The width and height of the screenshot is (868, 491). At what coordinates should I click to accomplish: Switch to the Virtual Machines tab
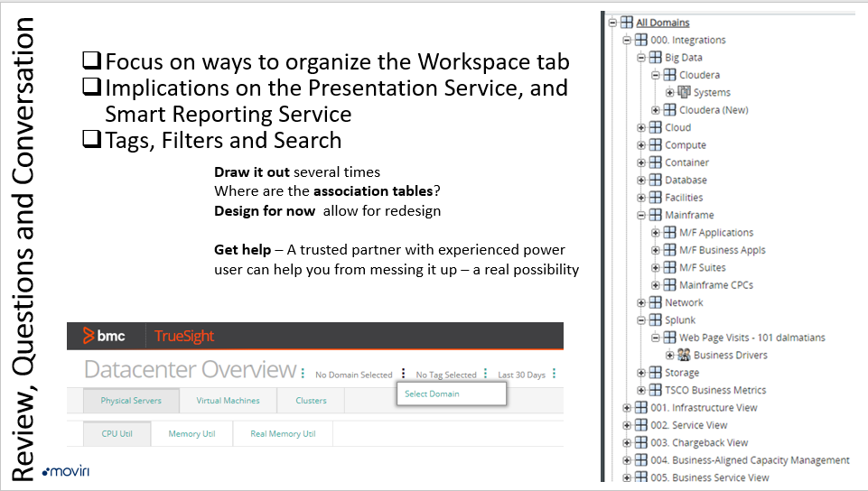coord(228,401)
